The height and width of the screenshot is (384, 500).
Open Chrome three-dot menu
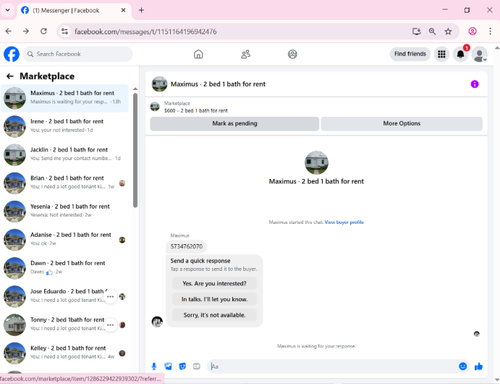(x=490, y=31)
